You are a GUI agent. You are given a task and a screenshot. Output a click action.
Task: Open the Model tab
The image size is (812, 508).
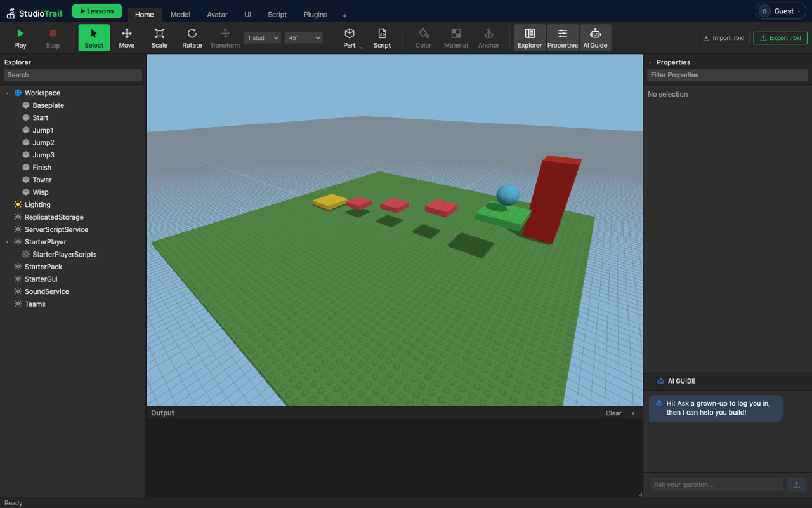pyautogui.click(x=180, y=15)
